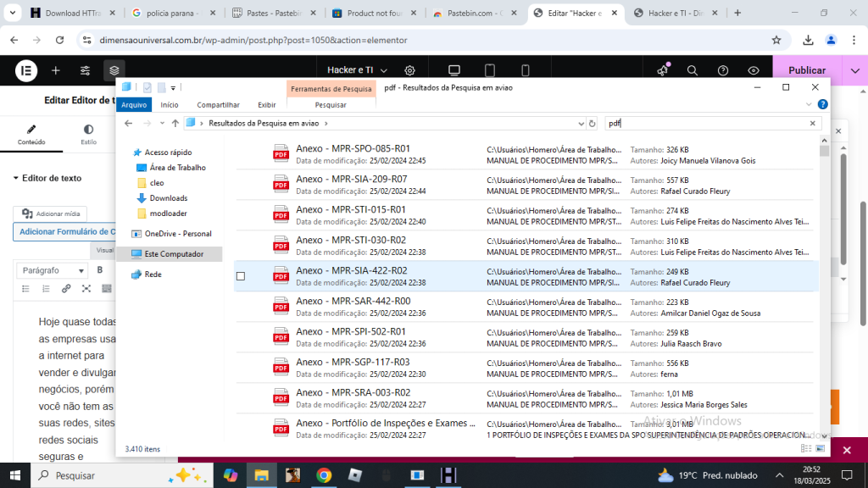This screenshot has width=868, height=488.
Task: Switch to the Estilo tab
Action: (x=88, y=135)
